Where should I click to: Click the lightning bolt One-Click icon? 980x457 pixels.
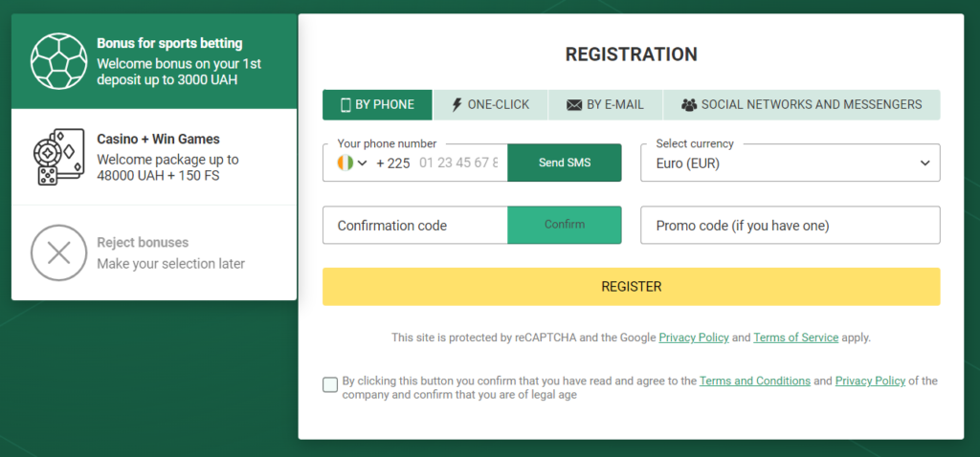click(x=457, y=105)
